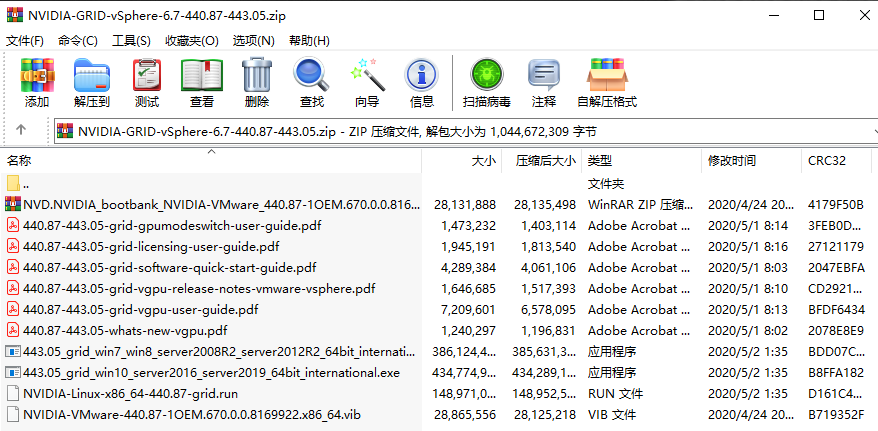Sort by 类型 column header

point(641,161)
